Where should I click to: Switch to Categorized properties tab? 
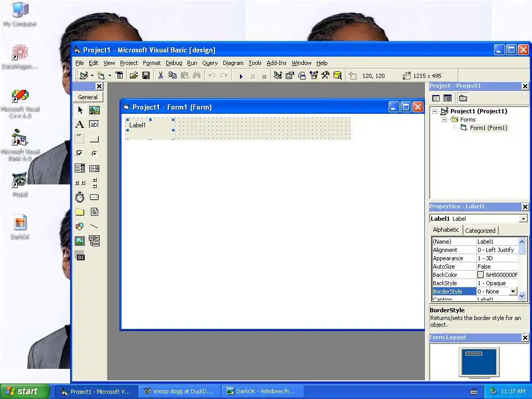[480, 230]
